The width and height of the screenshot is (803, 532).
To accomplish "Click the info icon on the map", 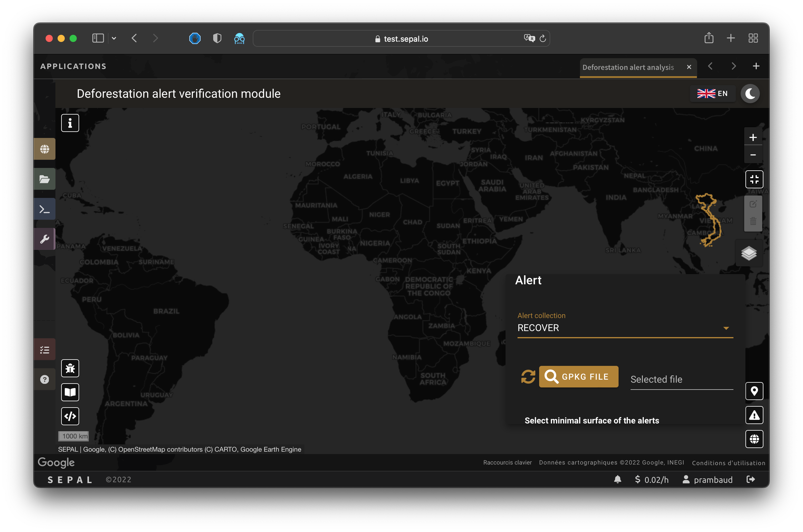I will click(x=70, y=123).
